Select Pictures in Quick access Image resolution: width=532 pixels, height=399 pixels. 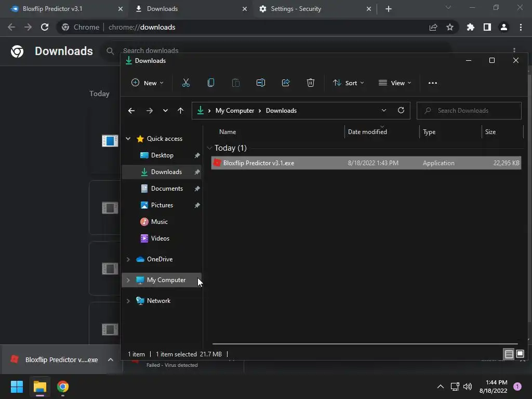[162, 205]
